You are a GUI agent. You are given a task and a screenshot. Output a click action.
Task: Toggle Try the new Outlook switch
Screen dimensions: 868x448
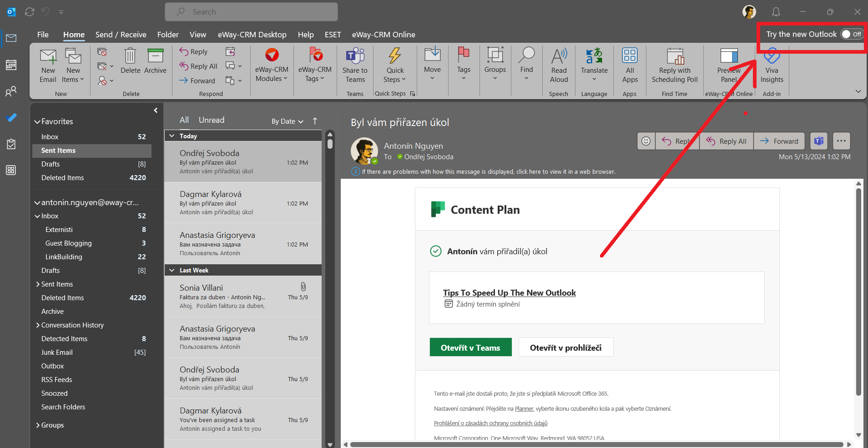point(851,34)
